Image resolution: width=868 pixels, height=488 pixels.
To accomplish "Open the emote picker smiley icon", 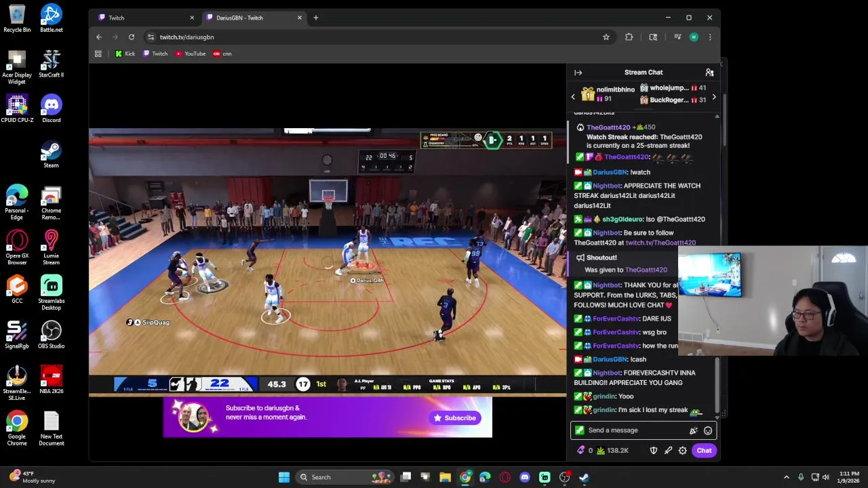I will pyautogui.click(x=708, y=430).
